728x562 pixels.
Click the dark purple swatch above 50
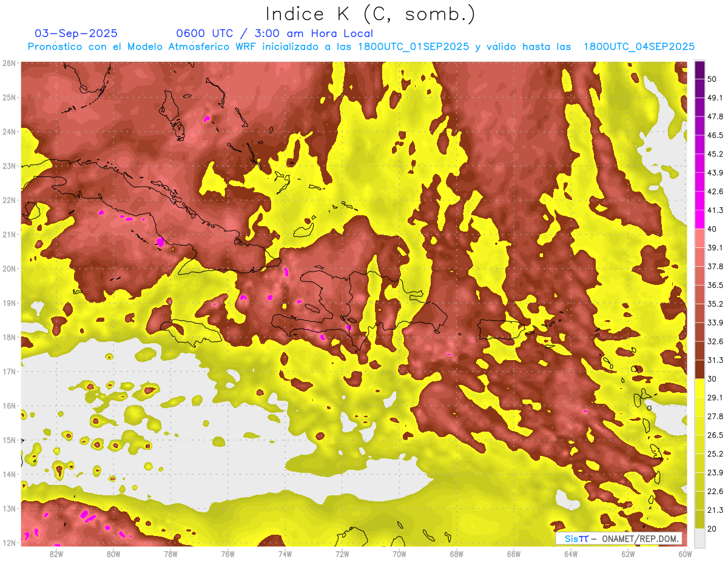(x=699, y=69)
